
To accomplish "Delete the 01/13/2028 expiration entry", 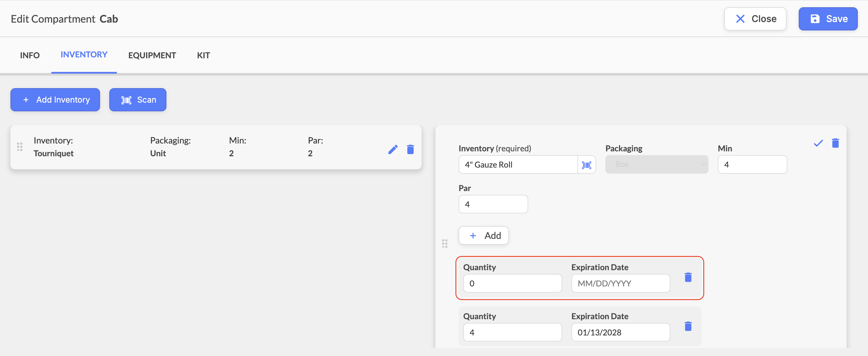I will [688, 326].
